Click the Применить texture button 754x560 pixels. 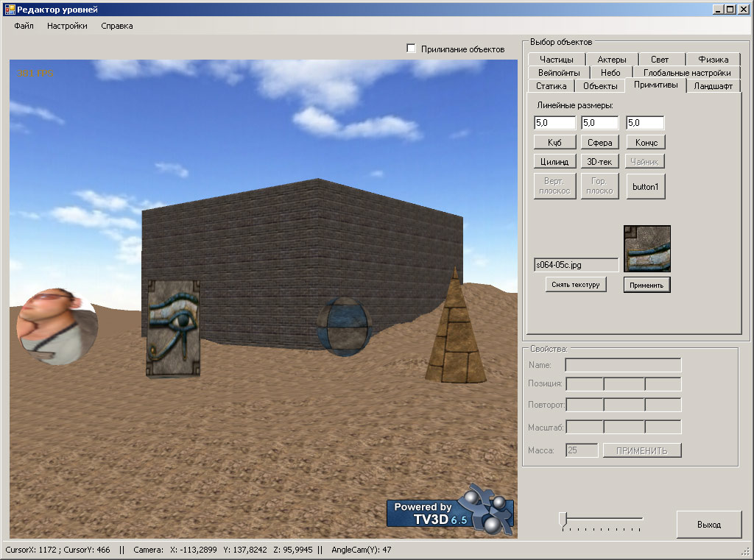click(x=646, y=285)
